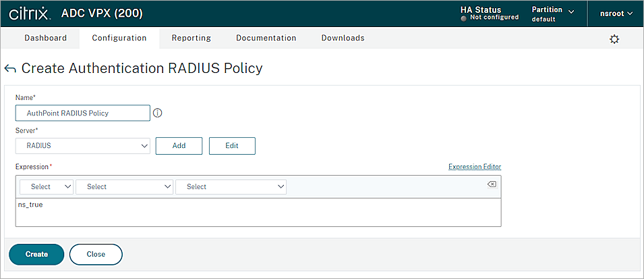Expand the third expression Select dropdown
The image size is (644, 279).
[x=231, y=186]
